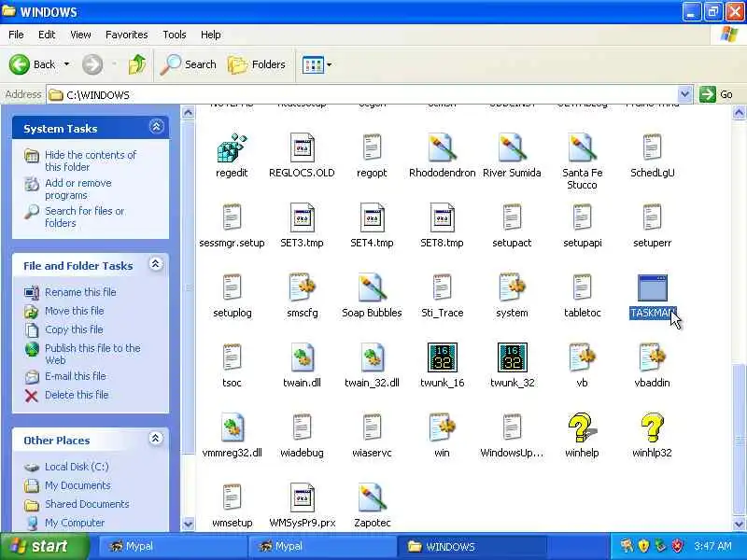
Task: Select the Rhododendron bitmap icon
Action: pos(442,147)
